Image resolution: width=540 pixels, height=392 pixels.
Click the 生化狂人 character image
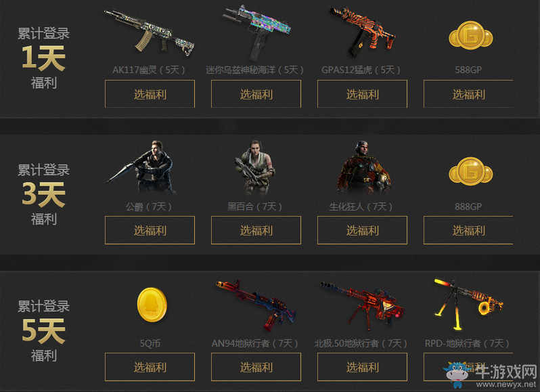pos(363,168)
